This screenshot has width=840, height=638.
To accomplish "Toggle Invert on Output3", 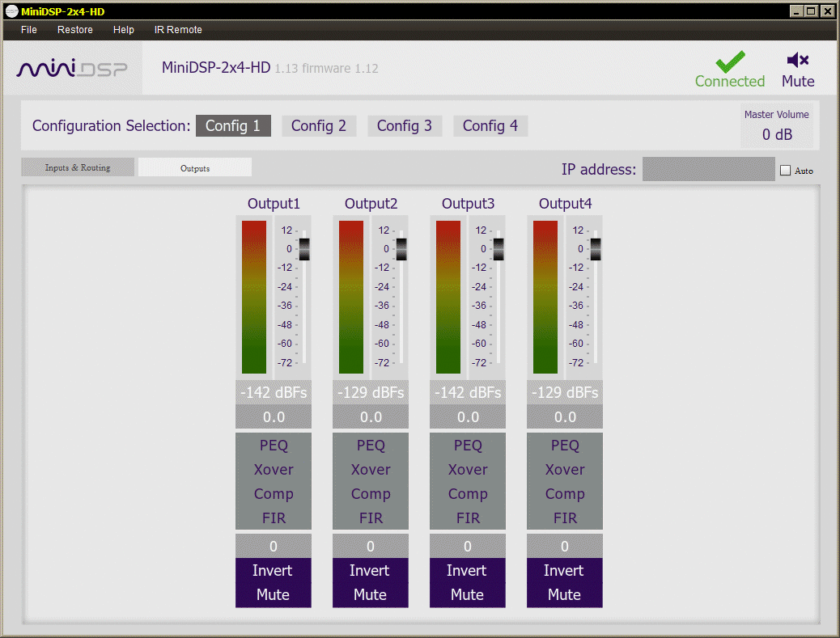I will (467, 571).
